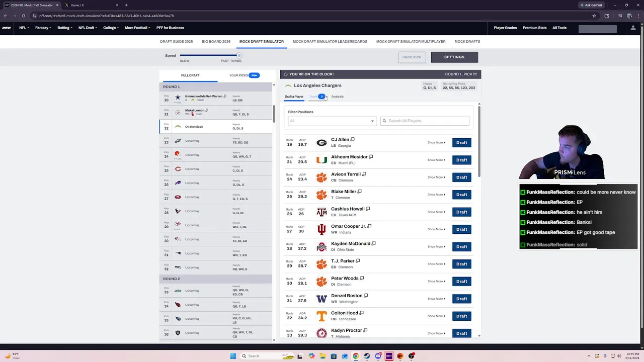Click the PFF logo in the site header
Viewport: 644px width, 362px height.
click(7, 28)
